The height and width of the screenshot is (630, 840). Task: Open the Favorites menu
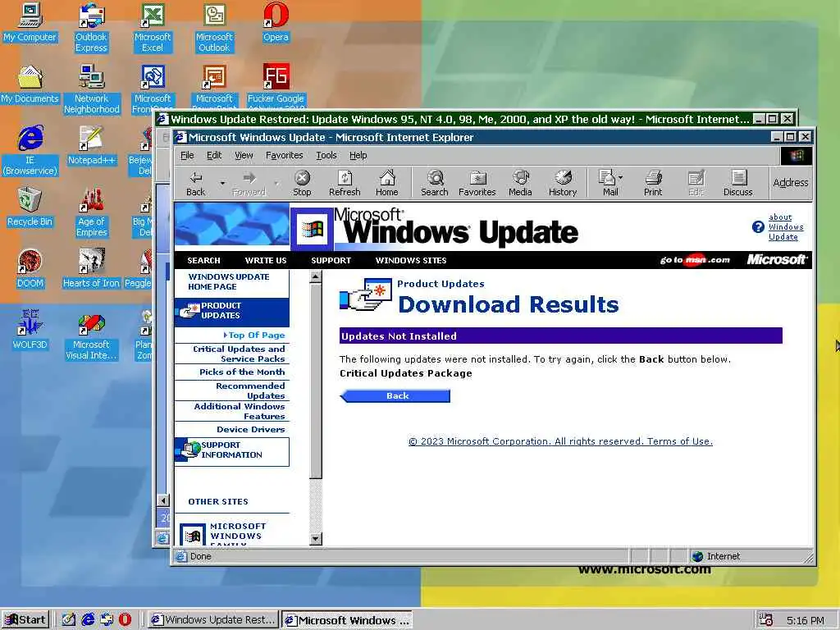tap(285, 155)
